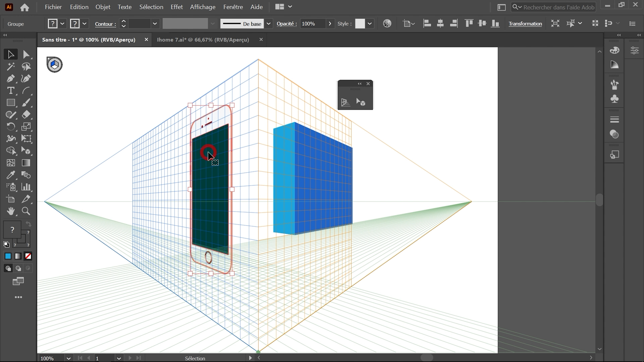Viewport: 644px width, 362px height.
Task: Open the De base brush definition dropdown
Action: point(269,24)
